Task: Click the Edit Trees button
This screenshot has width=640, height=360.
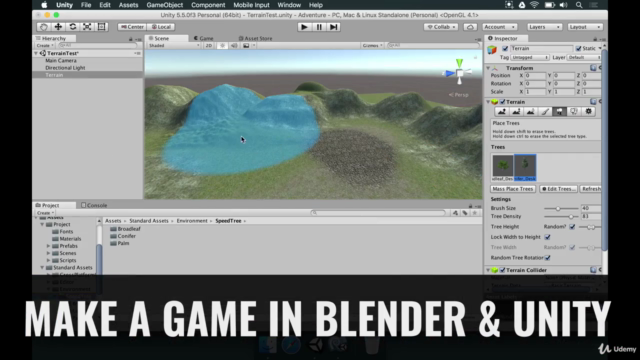Action: 558,189
